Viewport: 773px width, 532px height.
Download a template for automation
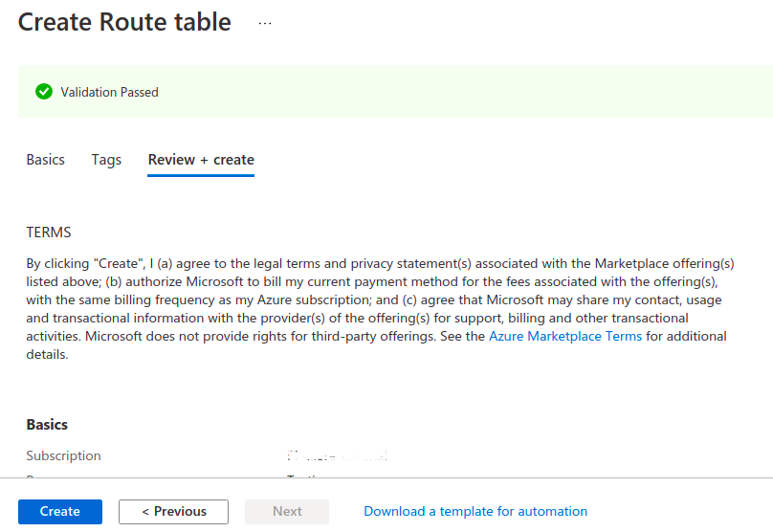[475, 511]
